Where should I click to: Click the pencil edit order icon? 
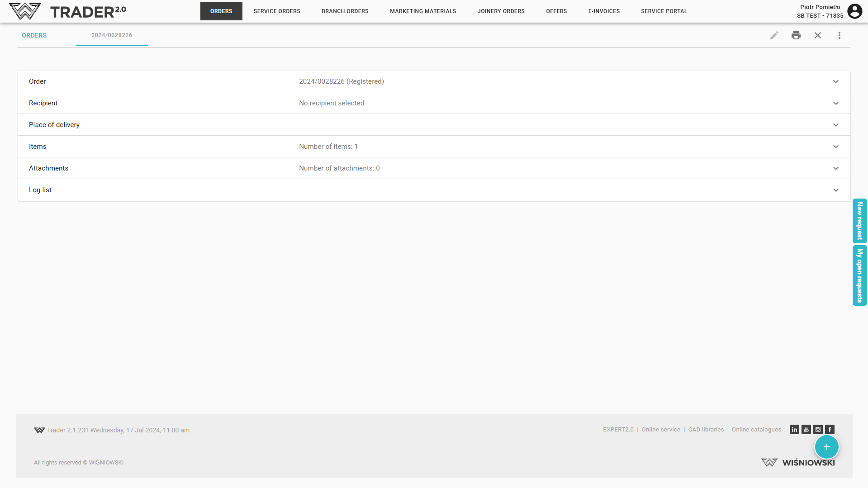pos(774,35)
